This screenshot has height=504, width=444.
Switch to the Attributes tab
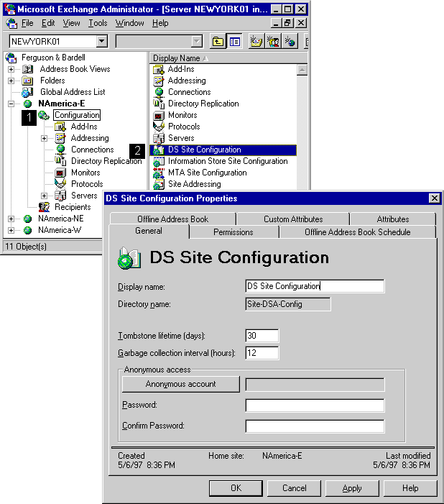click(393, 219)
